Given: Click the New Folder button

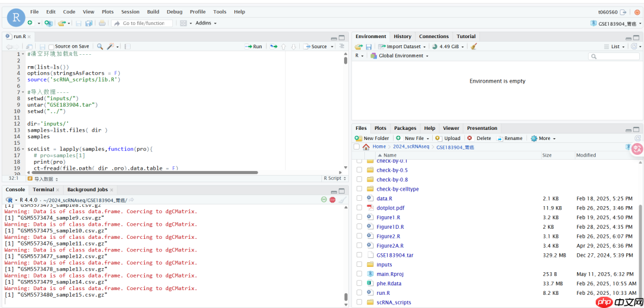Looking at the screenshot, I should pyautogui.click(x=371, y=138).
